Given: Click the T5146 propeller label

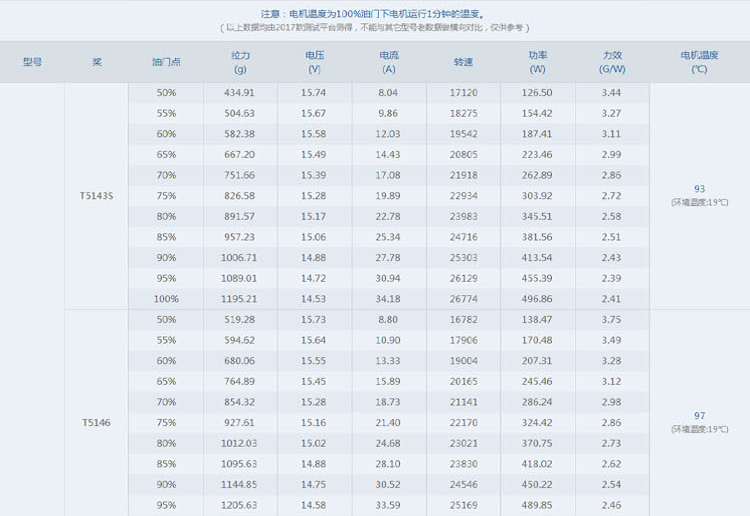Looking at the screenshot, I should point(96,422).
